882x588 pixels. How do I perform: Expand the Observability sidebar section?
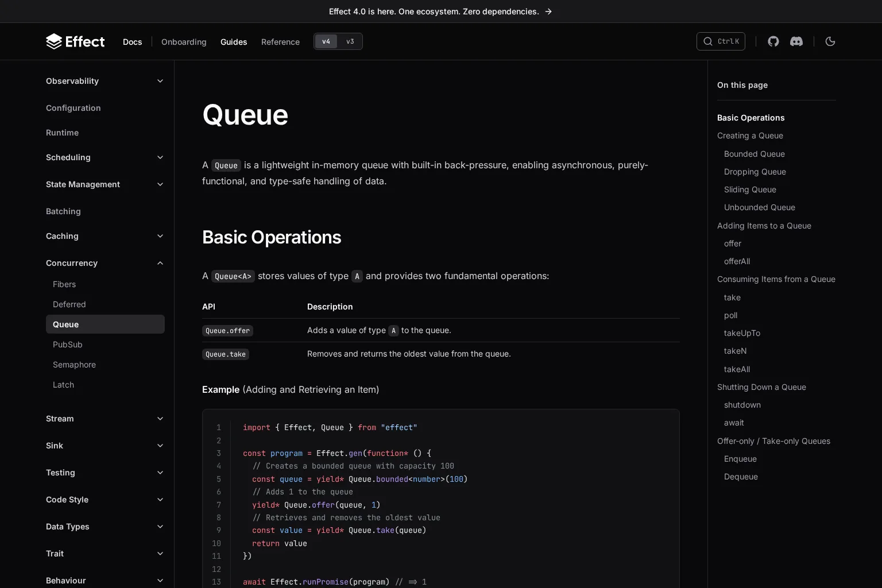tap(105, 81)
